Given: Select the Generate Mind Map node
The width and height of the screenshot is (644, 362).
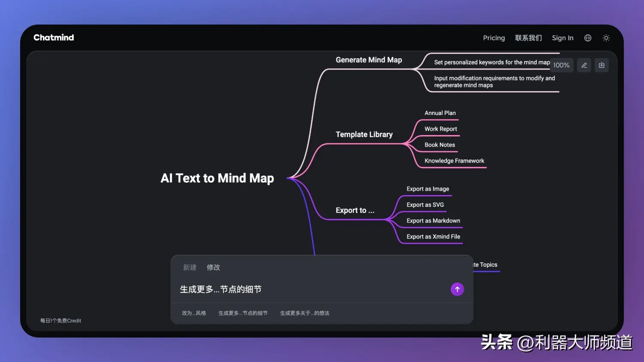Looking at the screenshot, I should (369, 60).
